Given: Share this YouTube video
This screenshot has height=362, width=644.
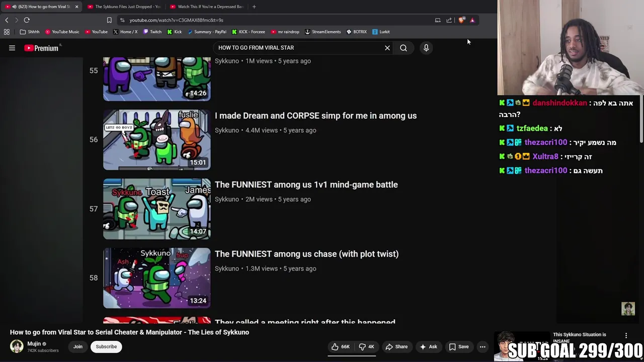Looking at the screenshot, I should [x=396, y=346].
